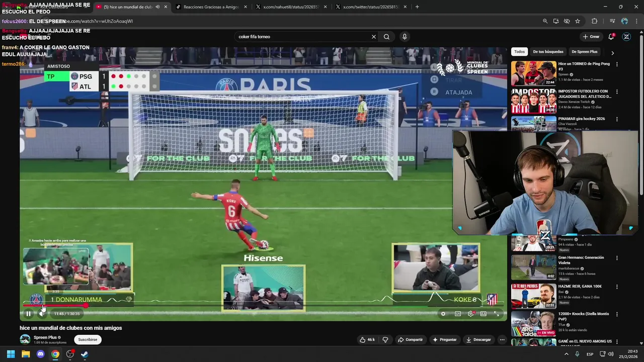Open File Explorer from the taskbar

point(26,354)
